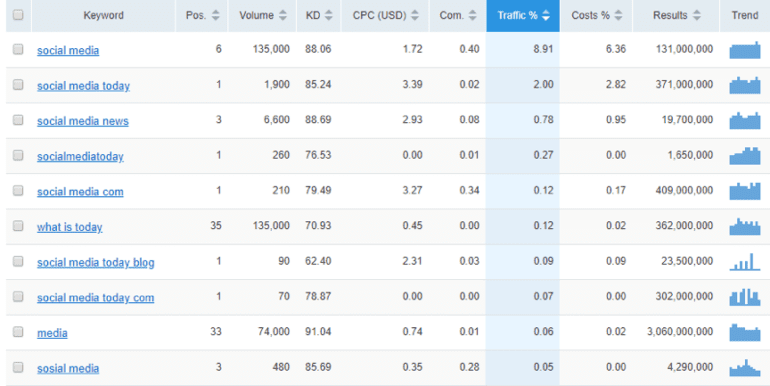The height and width of the screenshot is (386, 770).
Task: Click the sort arrows on the Volume column
Action: coord(282,15)
